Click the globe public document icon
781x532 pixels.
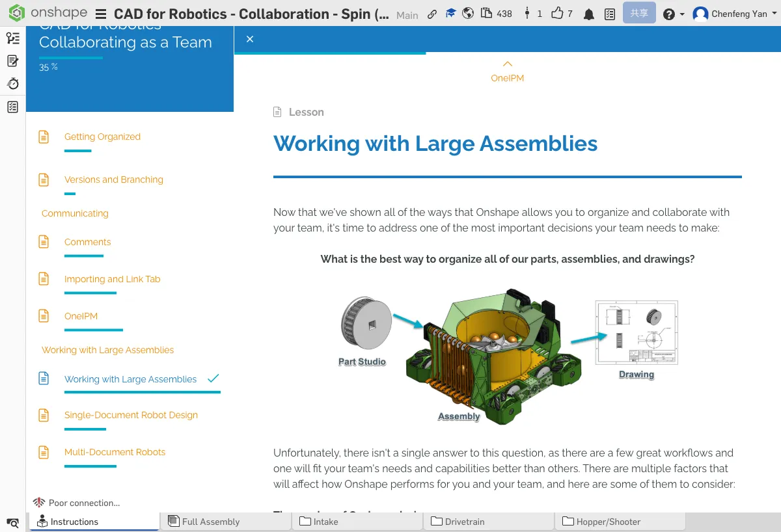pos(468,14)
